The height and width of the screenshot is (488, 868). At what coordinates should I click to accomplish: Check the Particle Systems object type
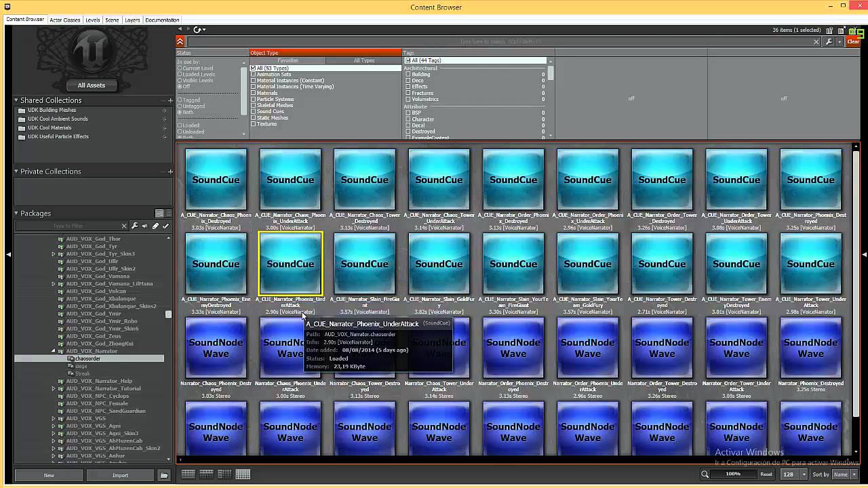coord(254,100)
